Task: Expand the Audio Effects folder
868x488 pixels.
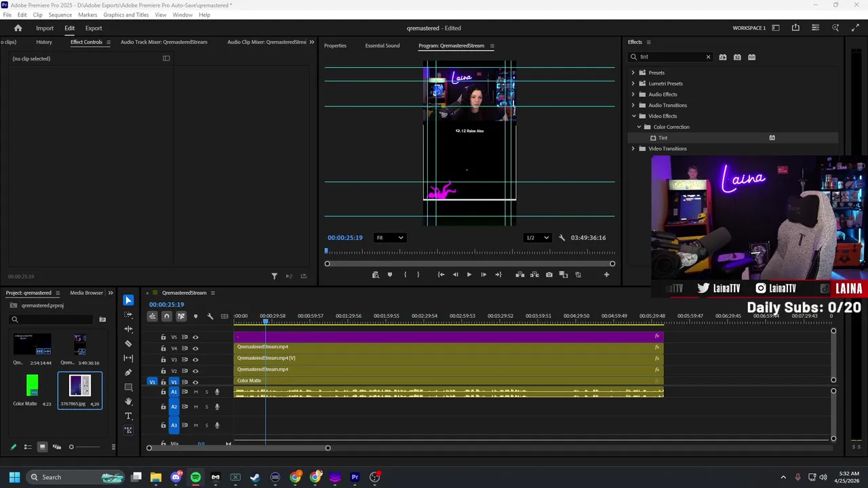Action: (633, 94)
